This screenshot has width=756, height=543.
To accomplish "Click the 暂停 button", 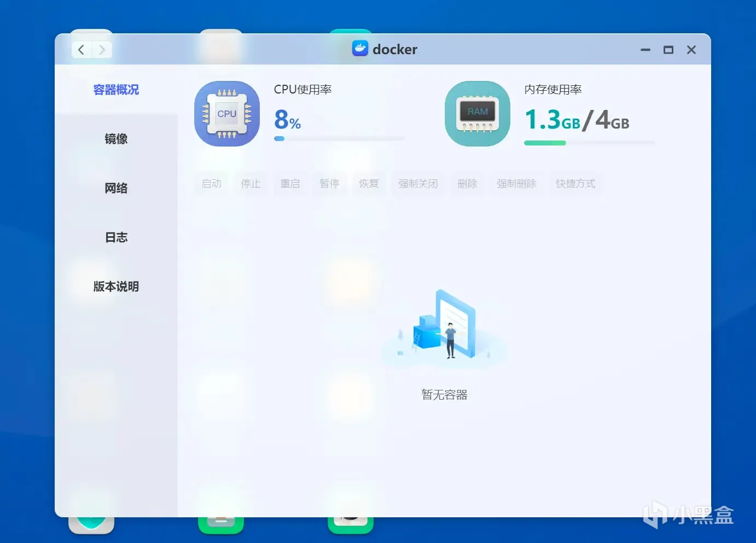I will 330,184.
